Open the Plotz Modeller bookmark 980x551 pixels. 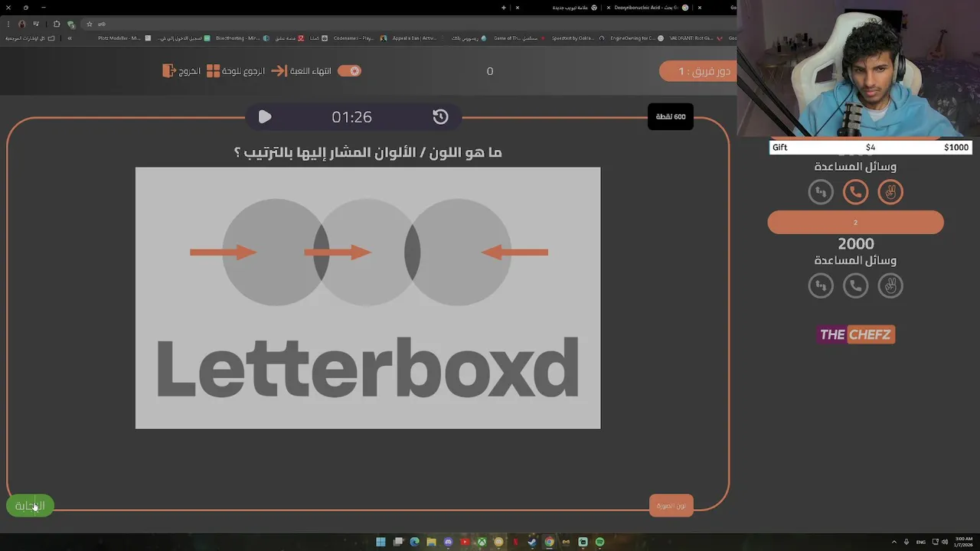(123, 38)
